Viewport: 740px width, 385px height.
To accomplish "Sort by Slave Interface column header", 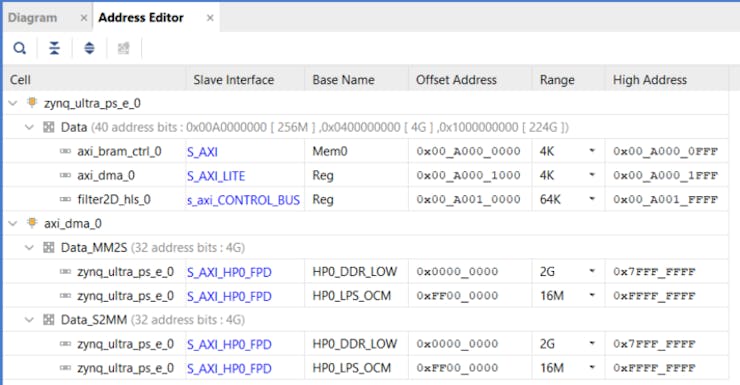I will click(245, 80).
